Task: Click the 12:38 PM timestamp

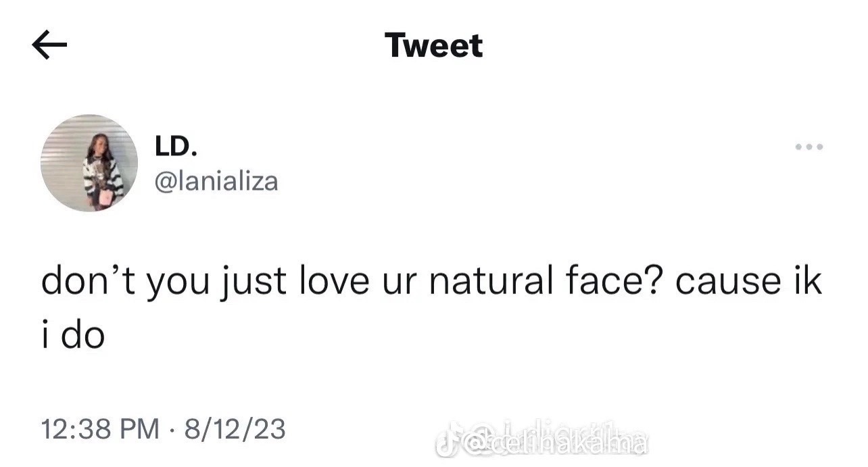Action: point(101,428)
